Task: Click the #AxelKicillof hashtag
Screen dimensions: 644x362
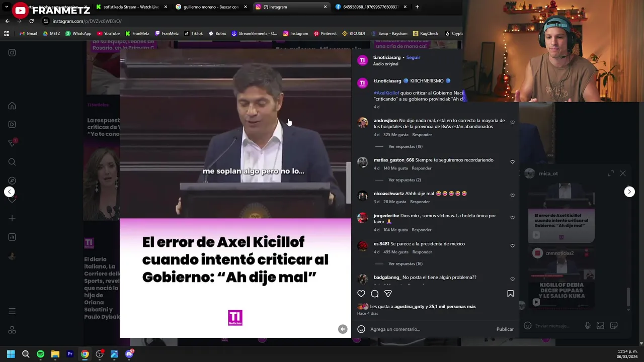Action: click(386, 93)
